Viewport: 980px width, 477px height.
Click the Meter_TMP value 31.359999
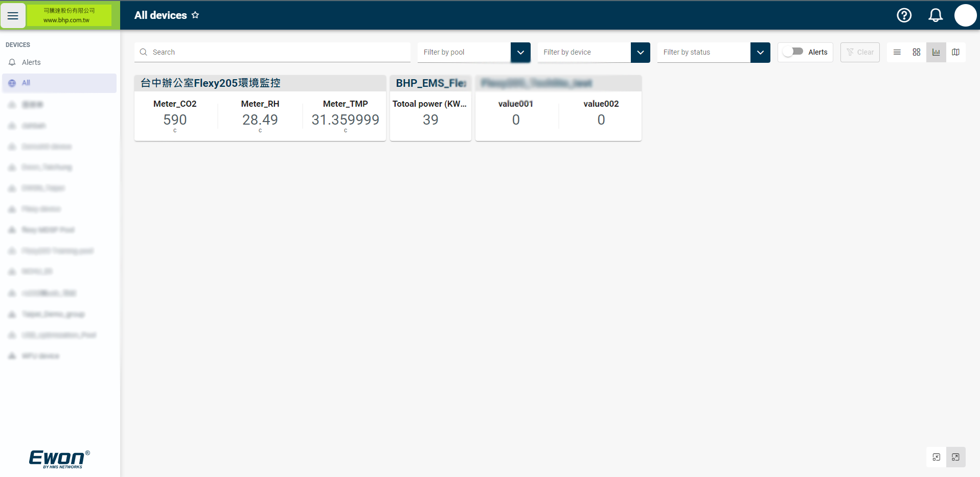click(x=346, y=120)
